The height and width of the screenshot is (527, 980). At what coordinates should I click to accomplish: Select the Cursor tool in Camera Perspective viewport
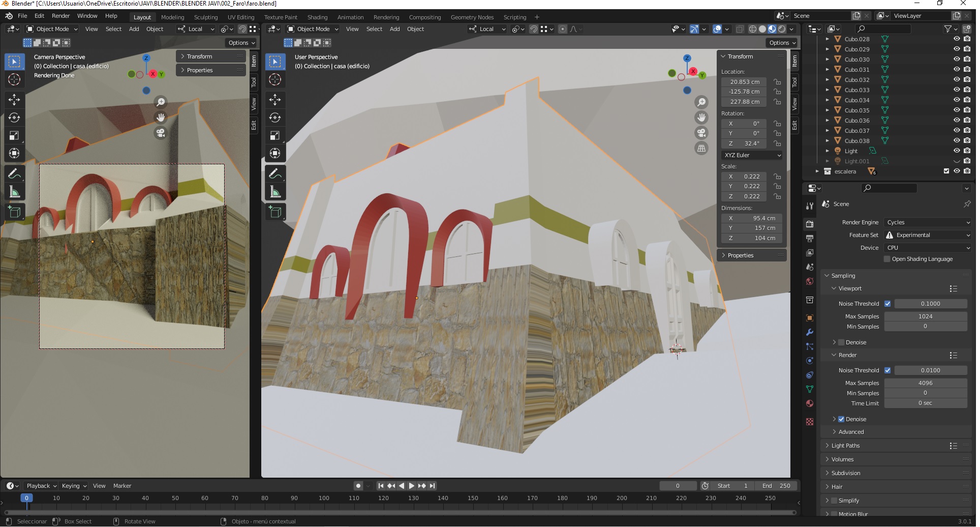click(x=14, y=79)
